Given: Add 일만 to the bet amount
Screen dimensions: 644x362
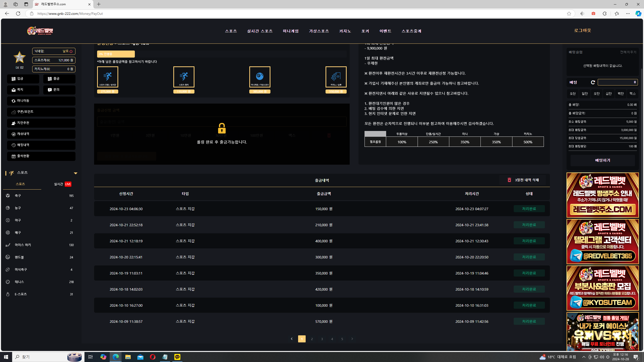Looking at the screenshot, I should [x=585, y=94].
